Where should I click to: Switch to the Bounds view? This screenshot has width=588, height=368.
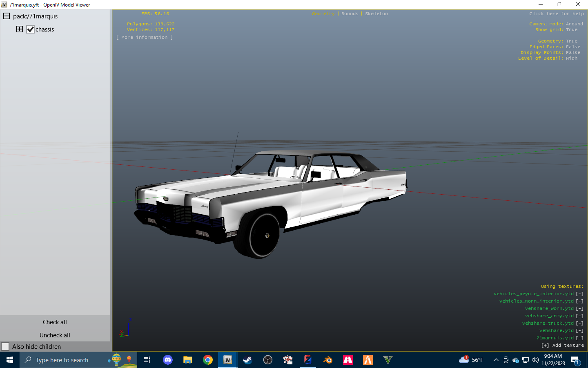350,13
